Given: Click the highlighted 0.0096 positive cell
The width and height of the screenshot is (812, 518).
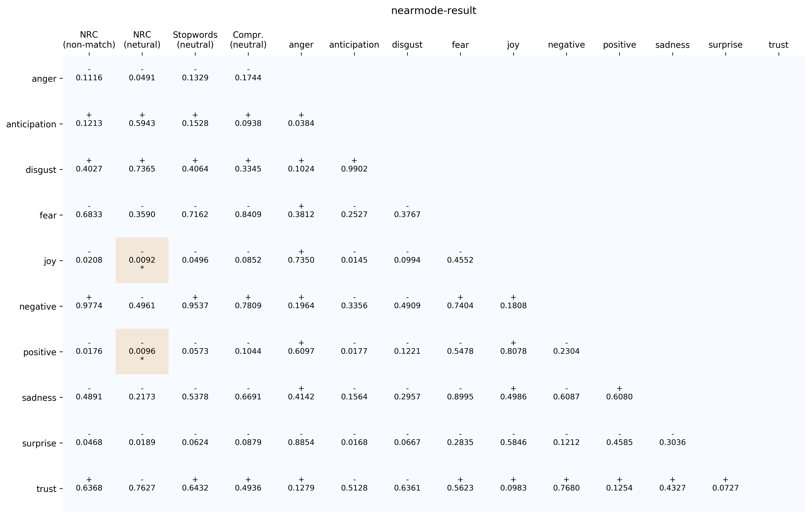Looking at the screenshot, I should point(142,351).
